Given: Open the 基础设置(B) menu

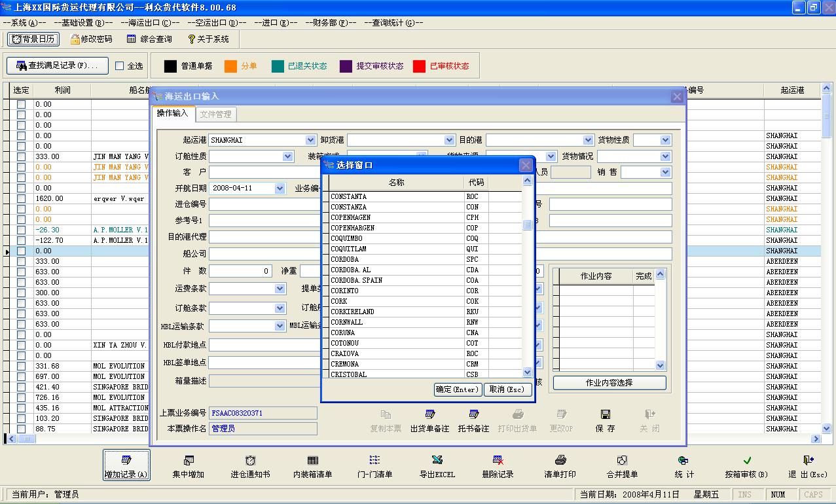Looking at the screenshot, I should 83,23.
